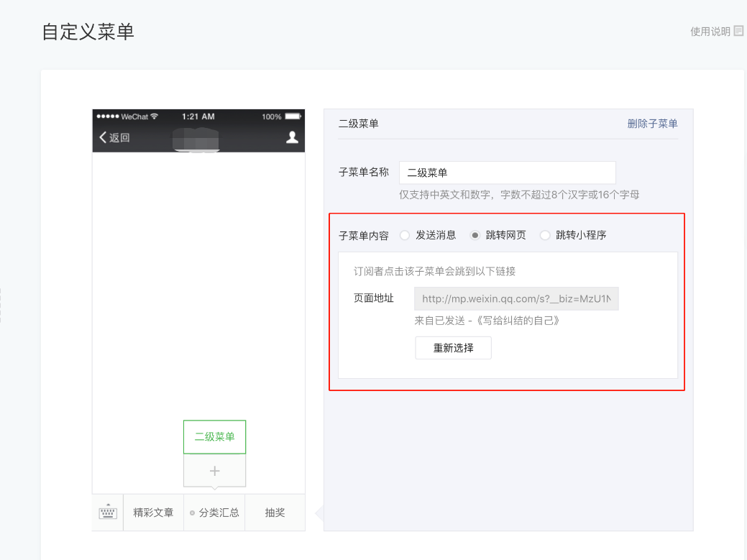Viewport: 747px width, 560px height.
Task: Click the document icon beside 使用说明
Action: point(738,32)
